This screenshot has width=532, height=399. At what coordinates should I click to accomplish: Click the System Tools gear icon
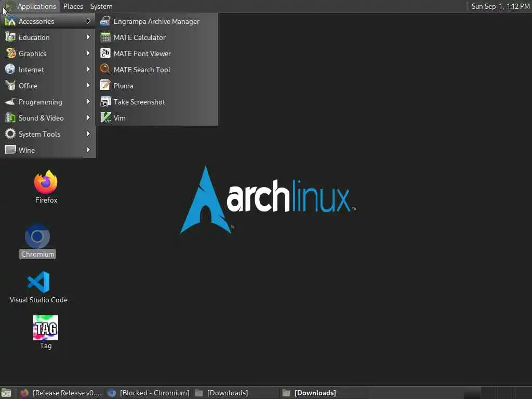point(10,134)
